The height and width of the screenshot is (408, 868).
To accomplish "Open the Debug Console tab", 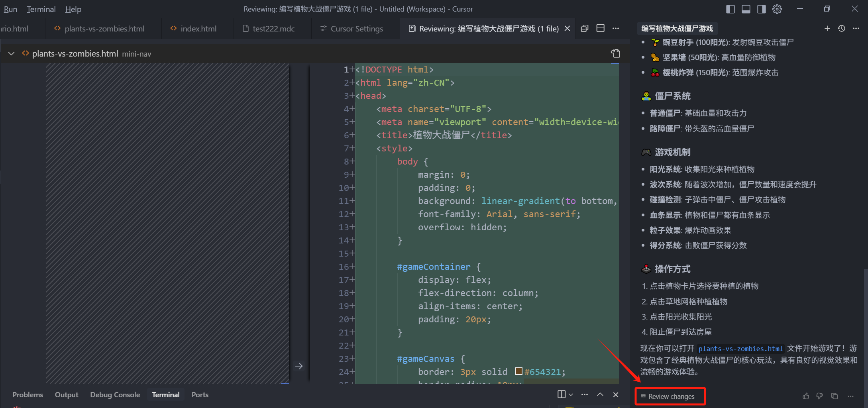I will pos(115,394).
